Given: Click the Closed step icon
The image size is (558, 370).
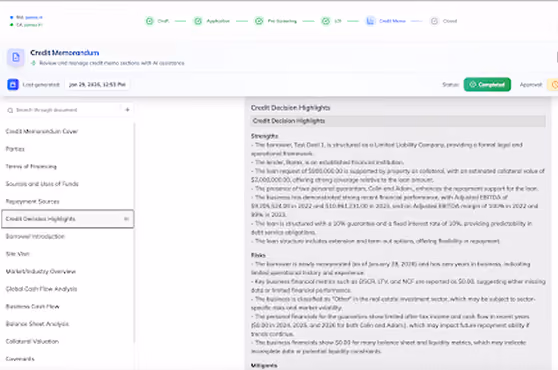Looking at the screenshot, I should click(434, 21).
